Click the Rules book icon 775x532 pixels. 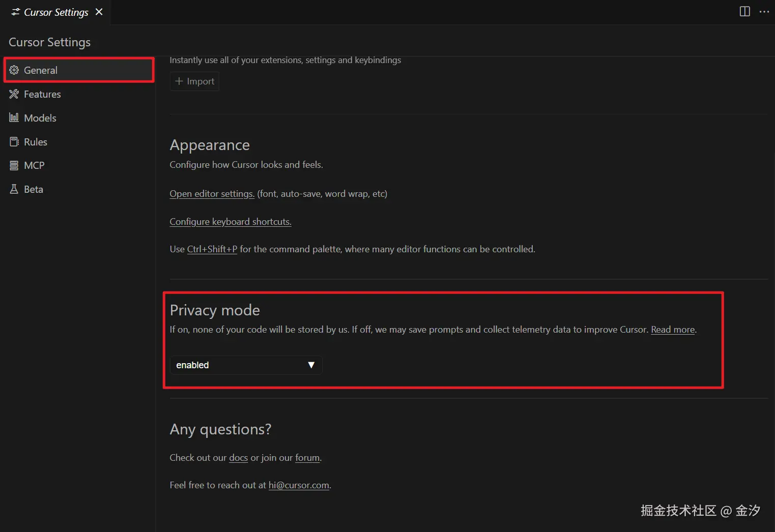pyautogui.click(x=14, y=142)
